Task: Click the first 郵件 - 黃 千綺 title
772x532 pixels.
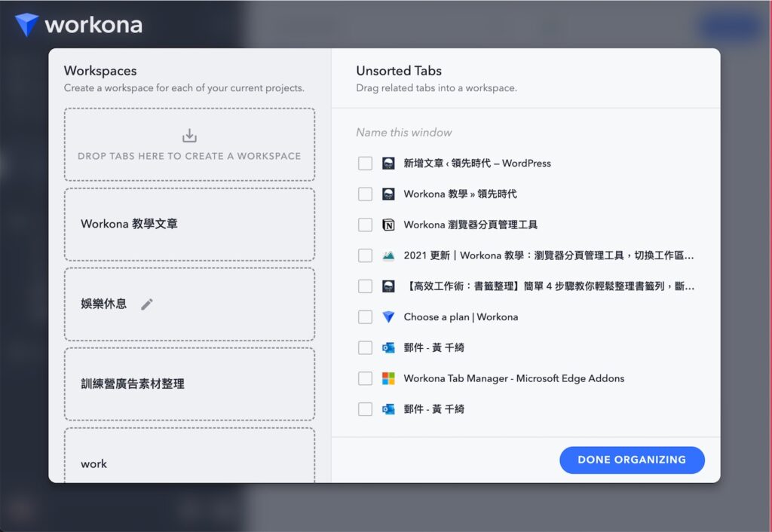Action: [433, 348]
